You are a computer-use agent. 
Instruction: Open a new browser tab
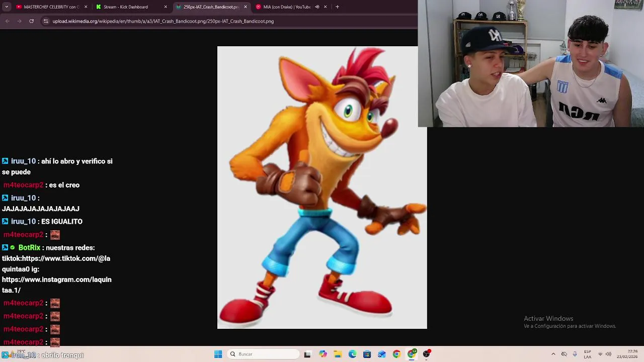point(337,7)
